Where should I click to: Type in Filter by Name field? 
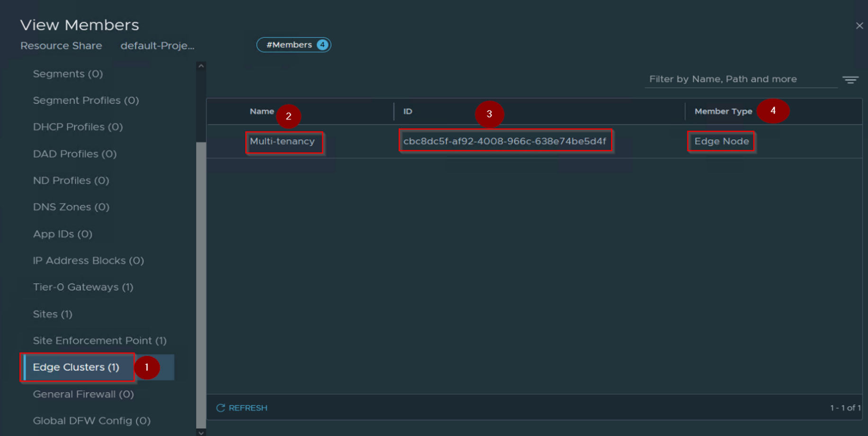[740, 79]
